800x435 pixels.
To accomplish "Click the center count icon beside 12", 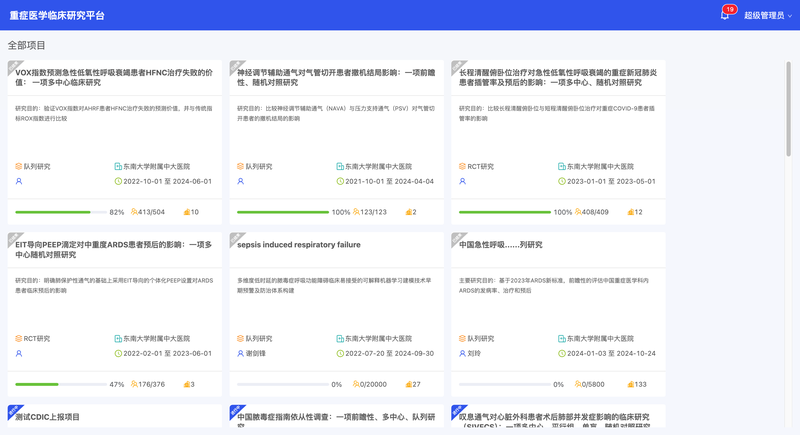I will (631, 212).
